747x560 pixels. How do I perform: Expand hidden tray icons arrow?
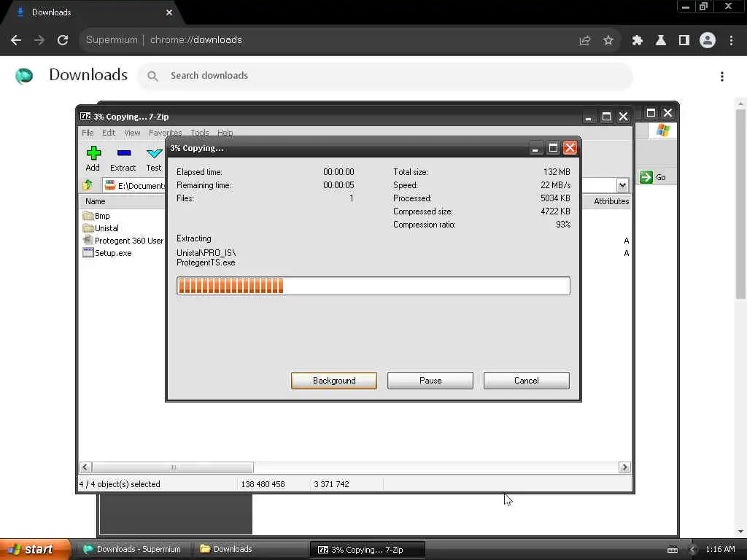pos(693,550)
